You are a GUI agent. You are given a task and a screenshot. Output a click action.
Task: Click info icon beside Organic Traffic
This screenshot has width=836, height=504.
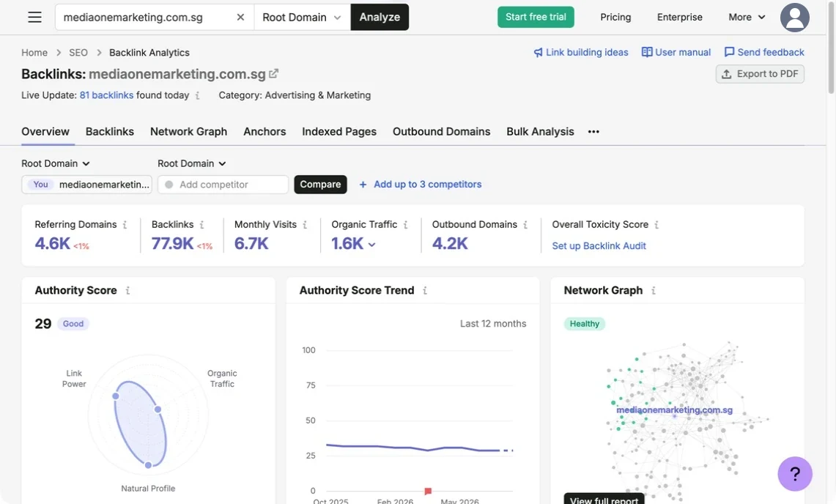click(x=406, y=225)
